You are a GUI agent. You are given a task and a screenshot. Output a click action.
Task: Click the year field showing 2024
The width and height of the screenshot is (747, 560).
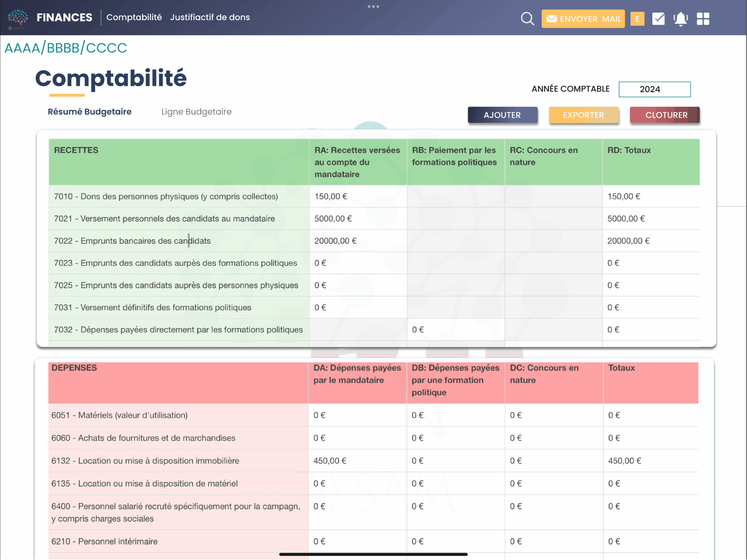coord(655,89)
